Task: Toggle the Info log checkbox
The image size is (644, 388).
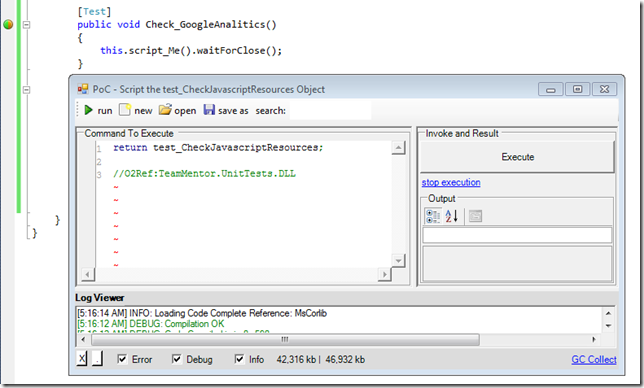Action: 239,359
